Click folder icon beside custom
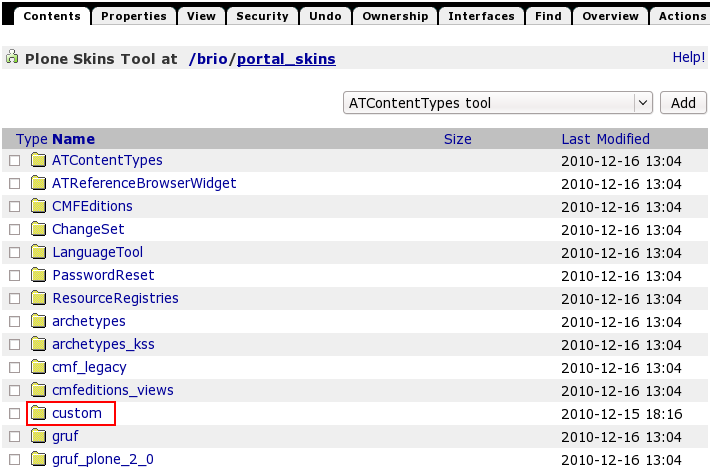The height and width of the screenshot is (471, 710). (38, 413)
